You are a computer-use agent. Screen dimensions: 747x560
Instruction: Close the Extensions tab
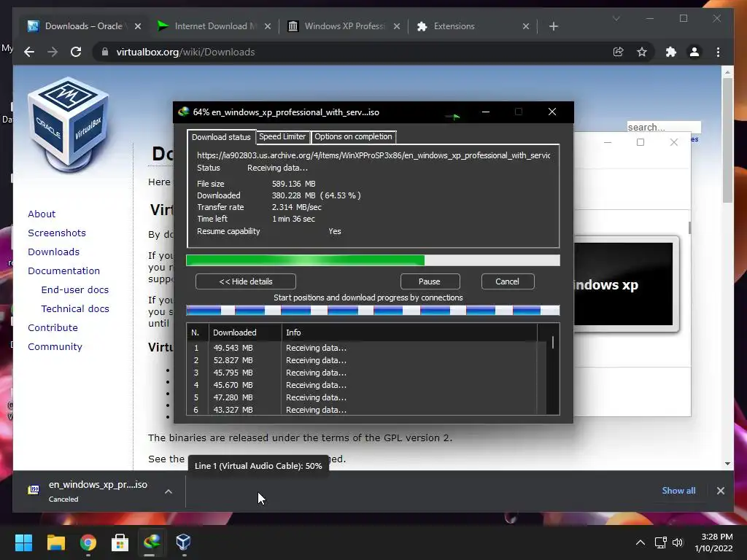[x=525, y=26]
